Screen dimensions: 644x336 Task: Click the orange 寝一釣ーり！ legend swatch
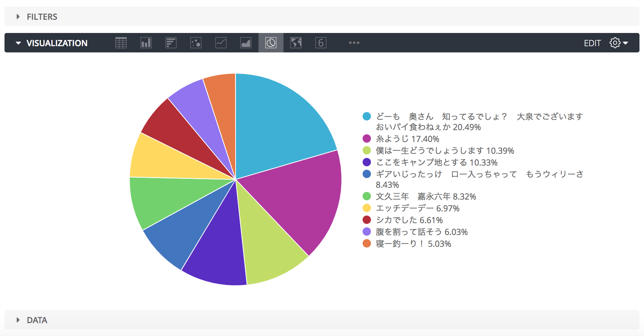pos(366,244)
